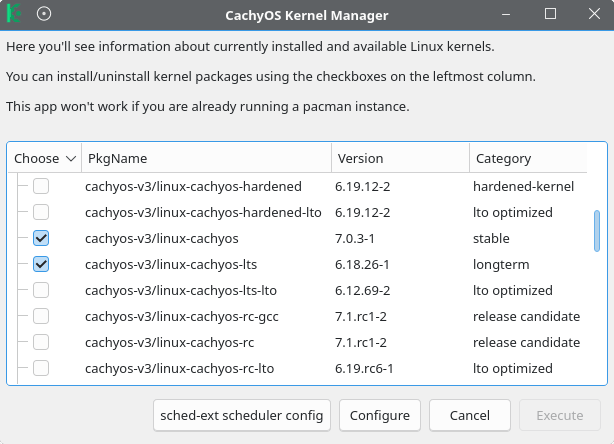The width and height of the screenshot is (614, 444).
Task: Select the cachyos-v3/linux-cachyos-hardened package name
Action: tap(193, 186)
